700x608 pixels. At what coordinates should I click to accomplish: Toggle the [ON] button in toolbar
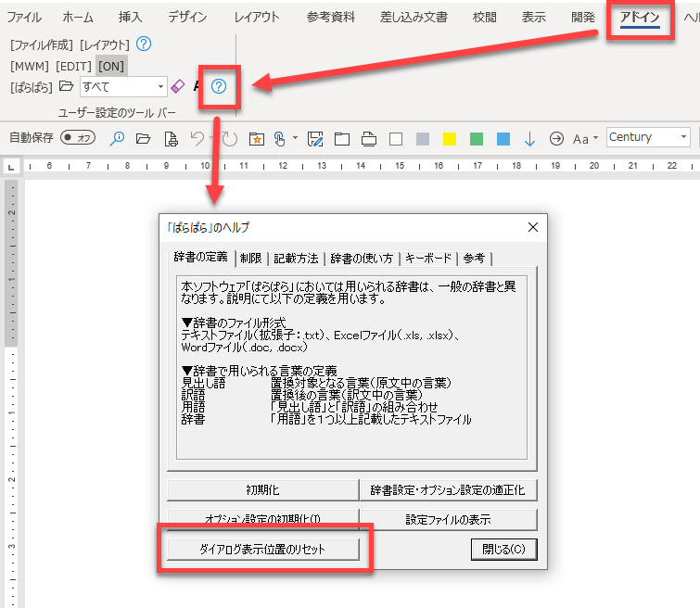click(x=110, y=66)
